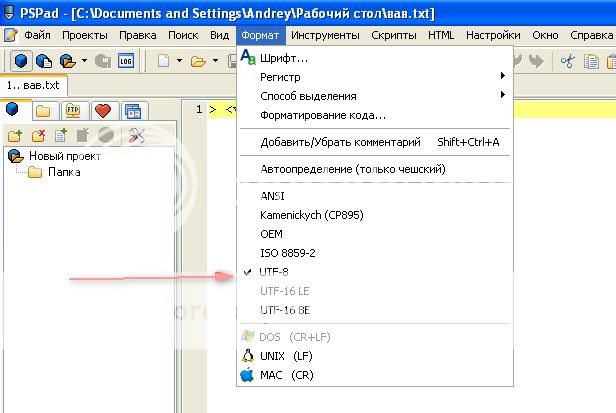Open the Справка menu
The image size is (616, 413).
591,35
